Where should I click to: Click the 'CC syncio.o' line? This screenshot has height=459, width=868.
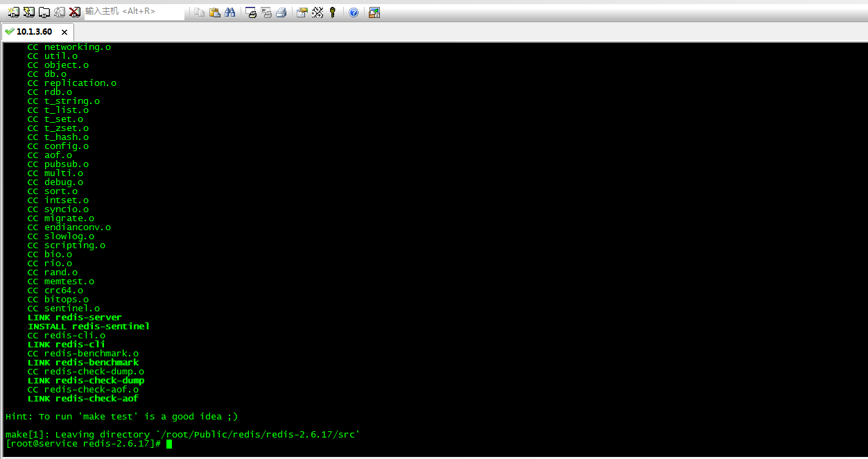tap(58, 209)
